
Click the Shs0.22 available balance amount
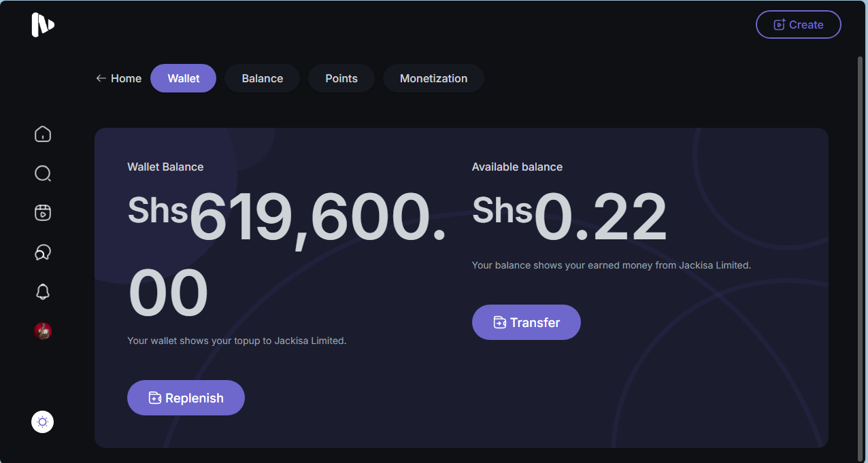tap(569, 216)
